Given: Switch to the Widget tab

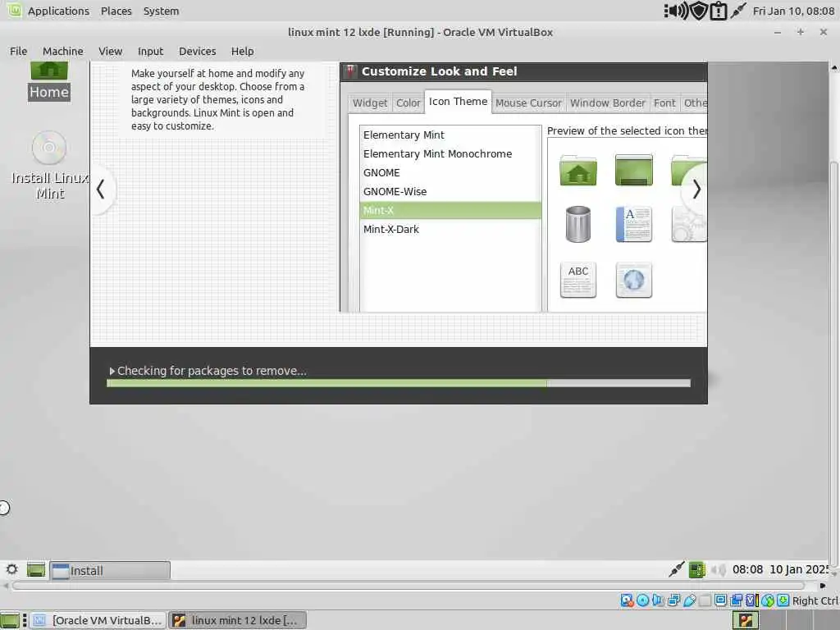Looking at the screenshot, I should [370, 103].
